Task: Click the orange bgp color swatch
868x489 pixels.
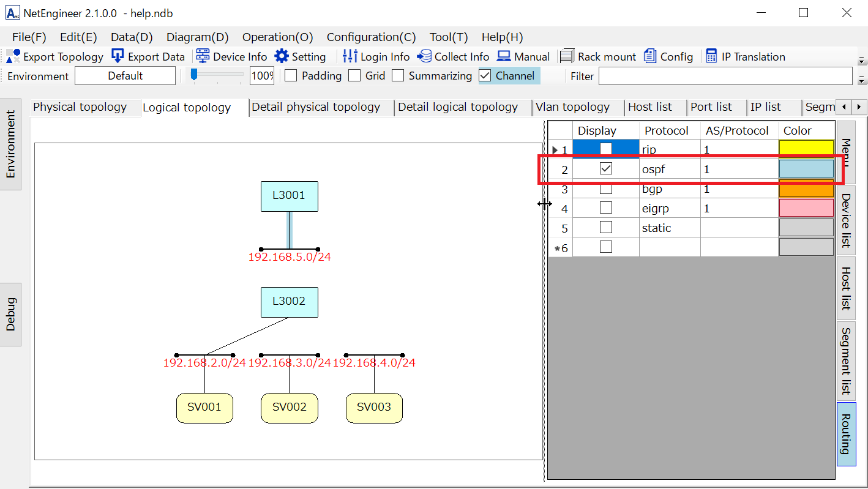Action: click(x=806, y=189)
